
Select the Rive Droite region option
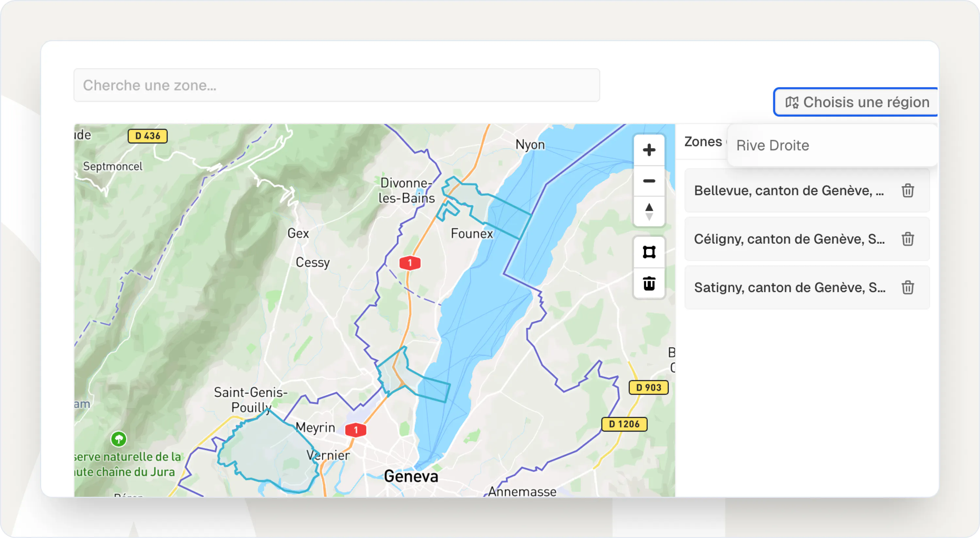click(x=772, y=145)
